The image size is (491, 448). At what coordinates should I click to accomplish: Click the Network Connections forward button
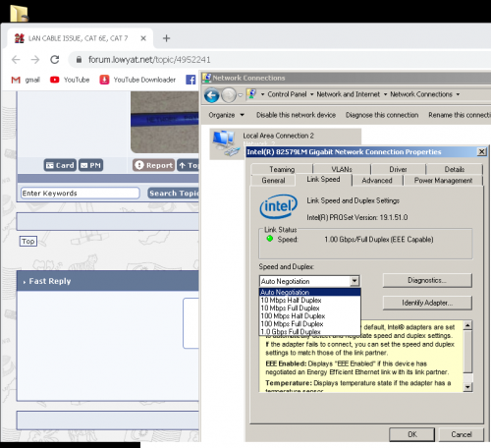coord(229,95)
